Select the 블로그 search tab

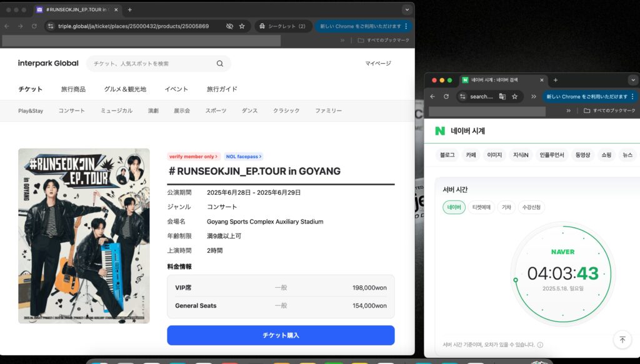(447, 155)
